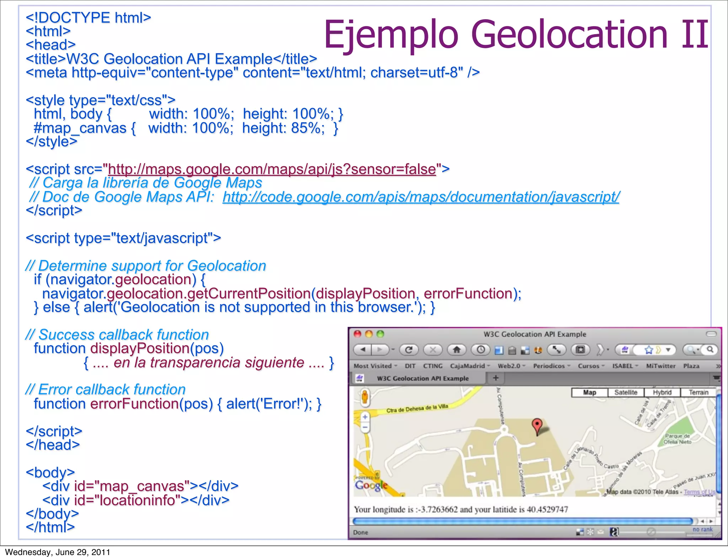
Task: Click the magnifier at search box end
Action: click(x=710, y=350)
